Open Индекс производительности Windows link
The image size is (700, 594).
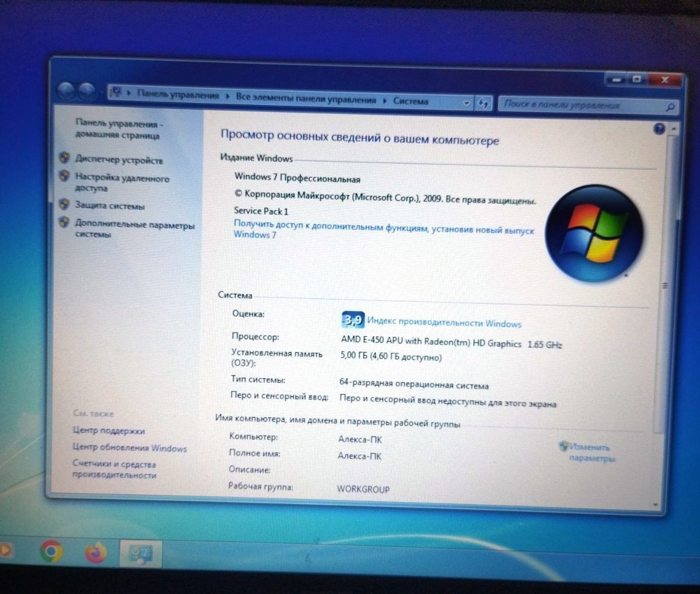(x=444, y=322)
